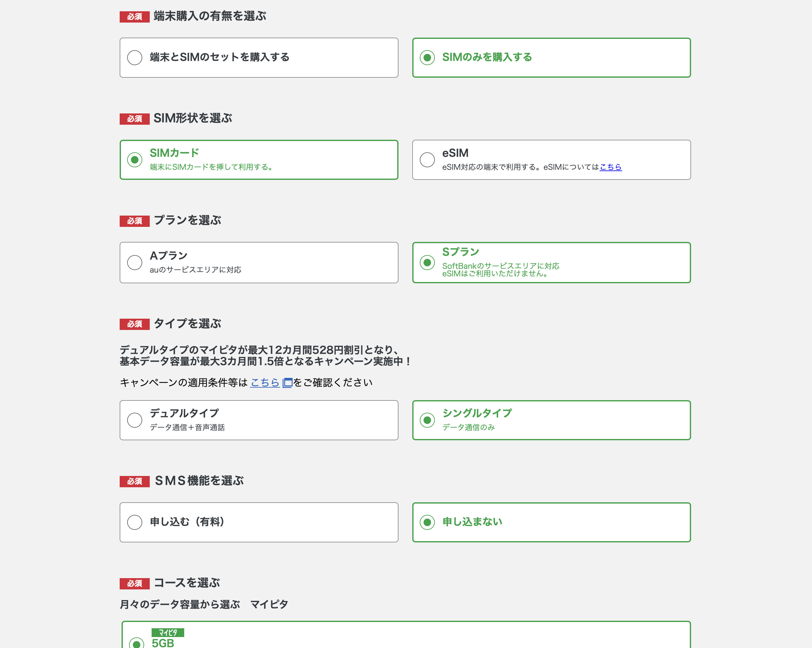Click the 必須 badge beside SIM形状を選ぶ
The image size is (812, 648).
point(134,119)
